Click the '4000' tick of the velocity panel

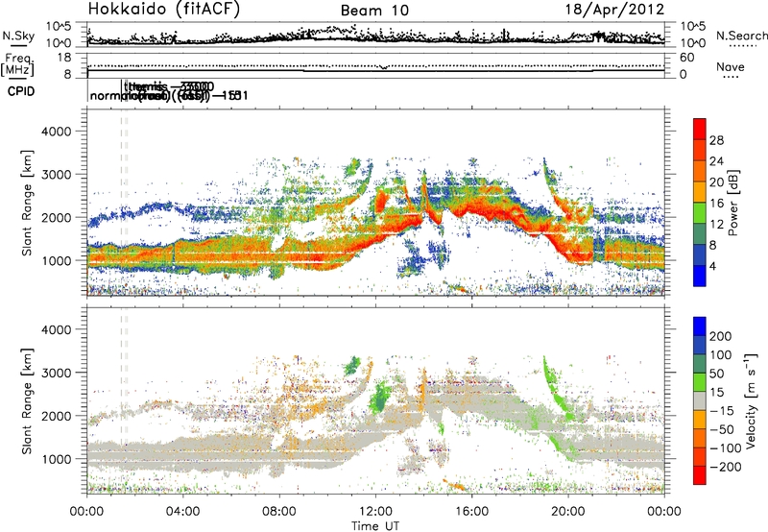(56, 329)
